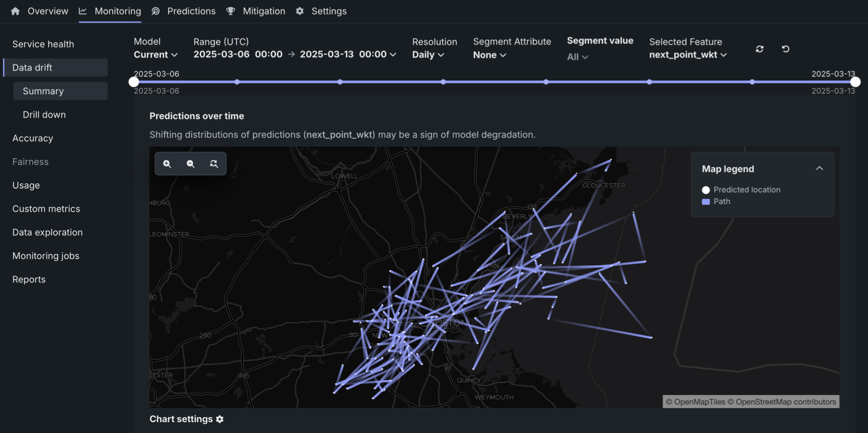Screen dimensions: 868x433
Task: Switch to the Mitigation tab
Action: pos(264,11)
